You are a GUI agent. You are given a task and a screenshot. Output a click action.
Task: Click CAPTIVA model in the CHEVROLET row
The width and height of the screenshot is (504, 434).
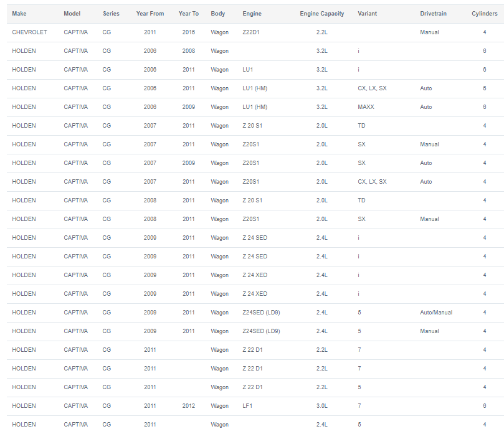pos(76,32)
